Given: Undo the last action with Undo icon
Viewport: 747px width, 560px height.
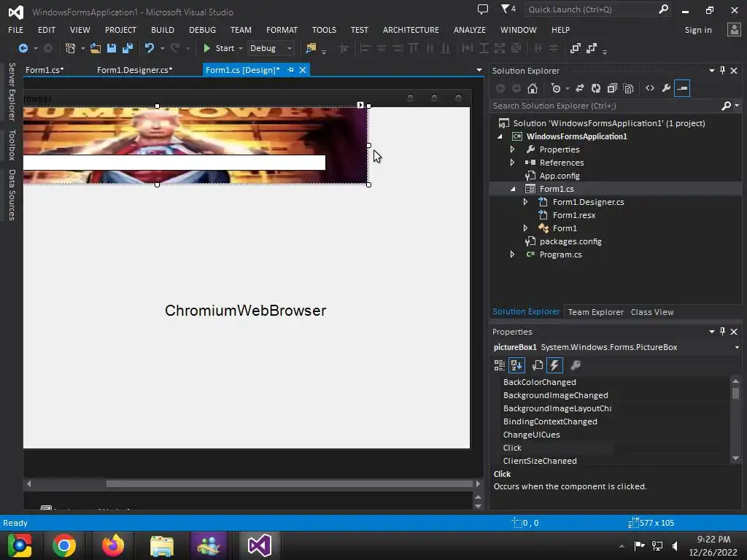Looking at the screenshot, I should pos(150,48).
